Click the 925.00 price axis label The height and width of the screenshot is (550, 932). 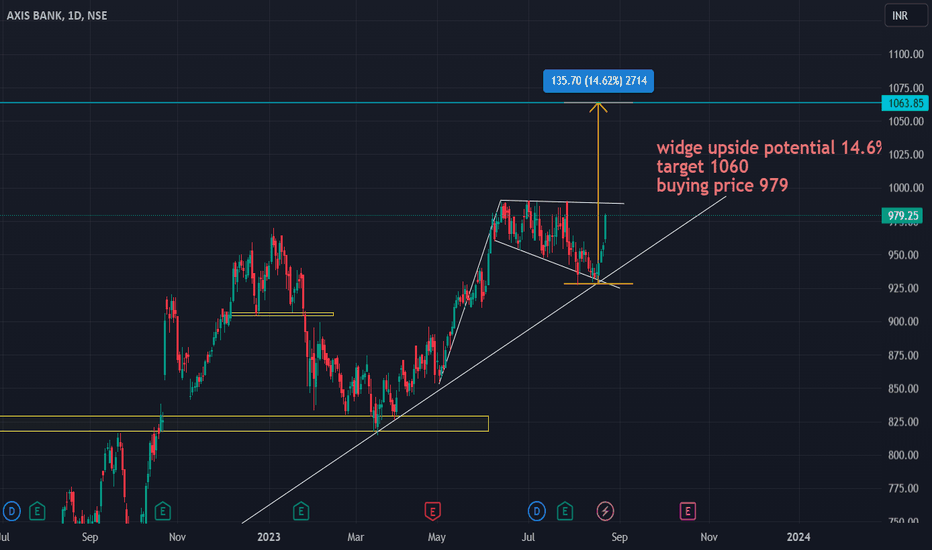903,288
